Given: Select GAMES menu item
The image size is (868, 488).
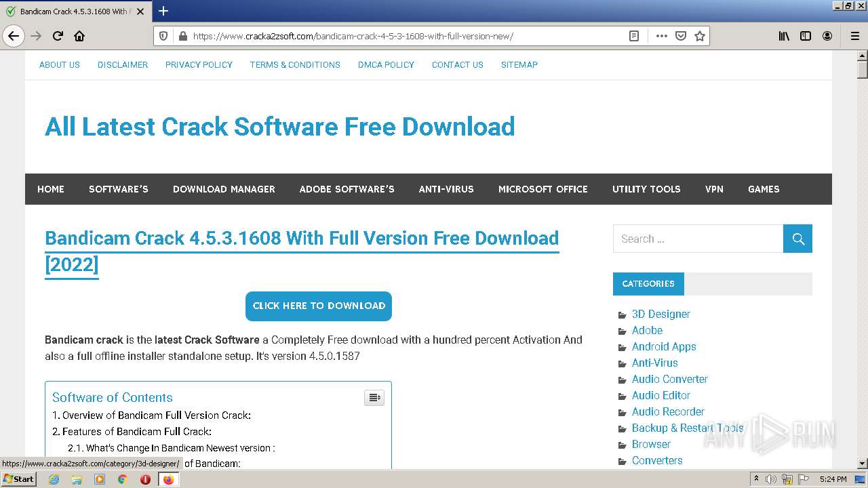Looking at the screenshot, I should coord(764,189).
